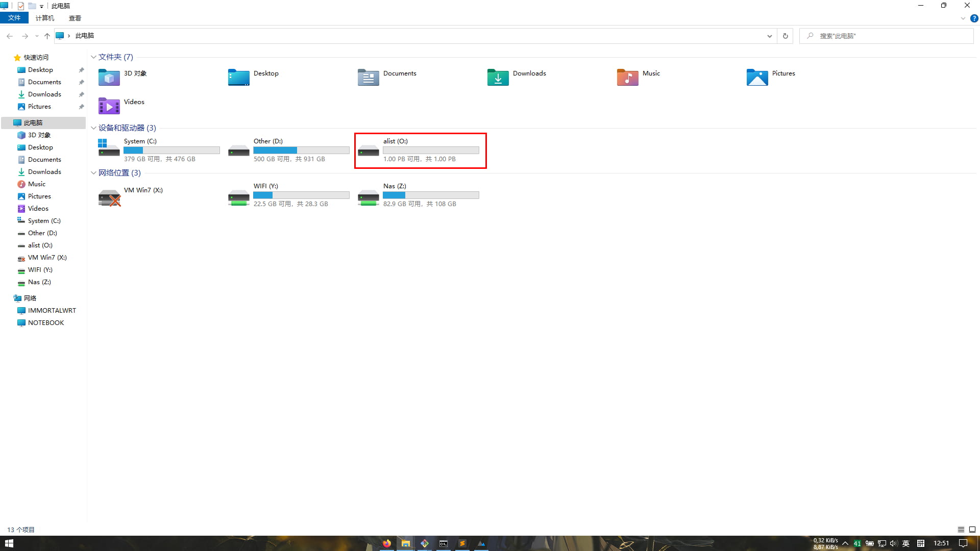Click the refresh button beside address bar
This screenshot has width=980, height=551.
[x=785, y=36]
